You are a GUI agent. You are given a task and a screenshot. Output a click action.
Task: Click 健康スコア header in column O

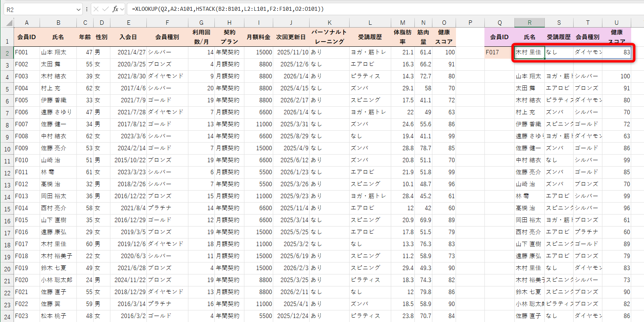pyautogui.click(x=444, y=37)
